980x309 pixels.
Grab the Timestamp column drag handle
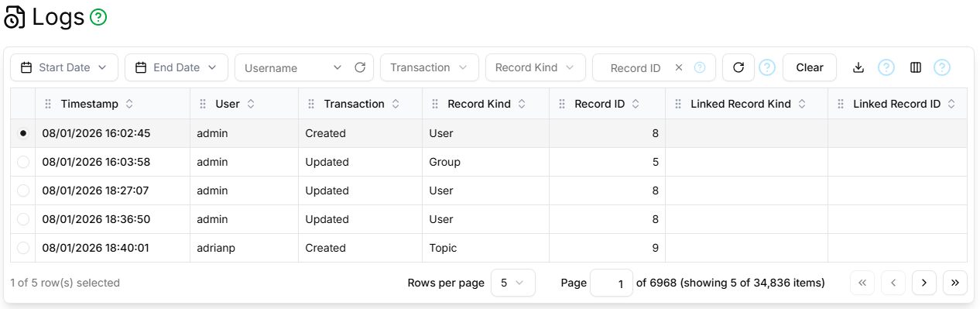pos(48,104)
